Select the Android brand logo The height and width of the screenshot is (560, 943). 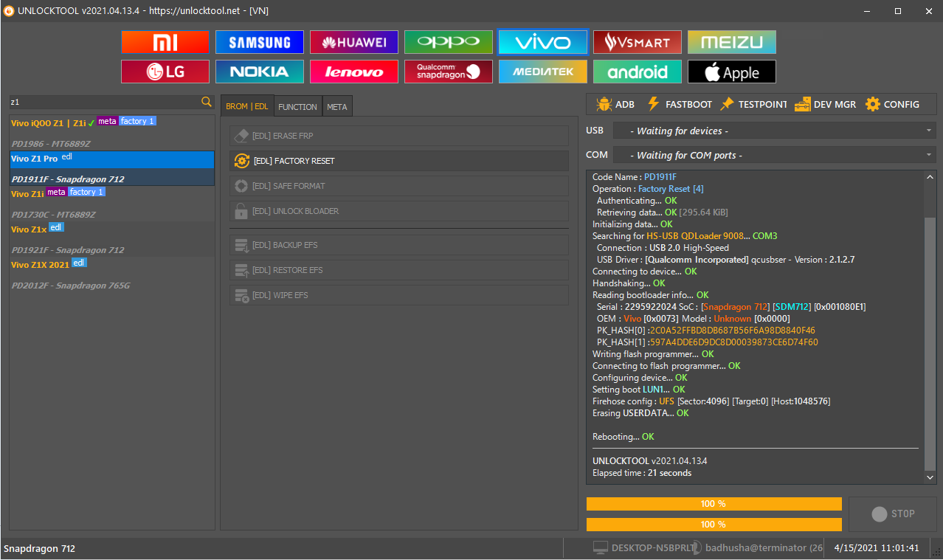(x=638, y=72)
